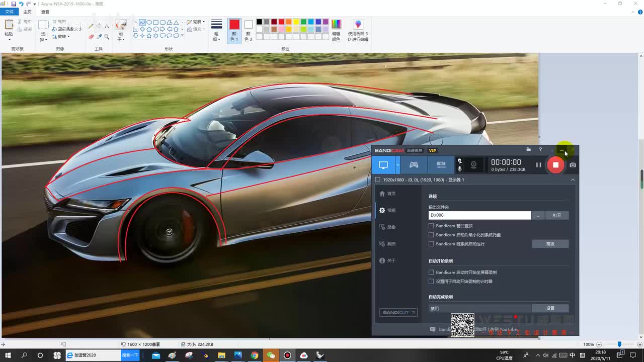Open Bandicam 常规 general settings section
Screen dimensions: 644x362
[388, 210]
